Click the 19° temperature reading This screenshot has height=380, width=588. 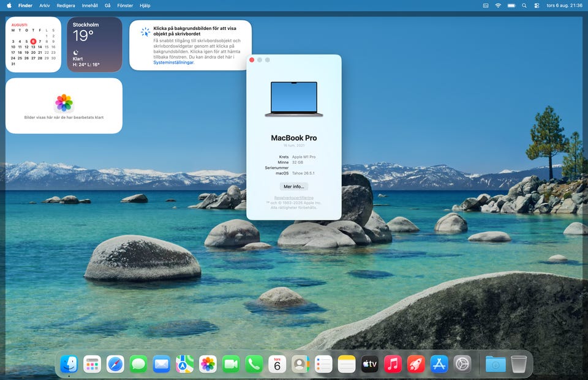[83, 36]
